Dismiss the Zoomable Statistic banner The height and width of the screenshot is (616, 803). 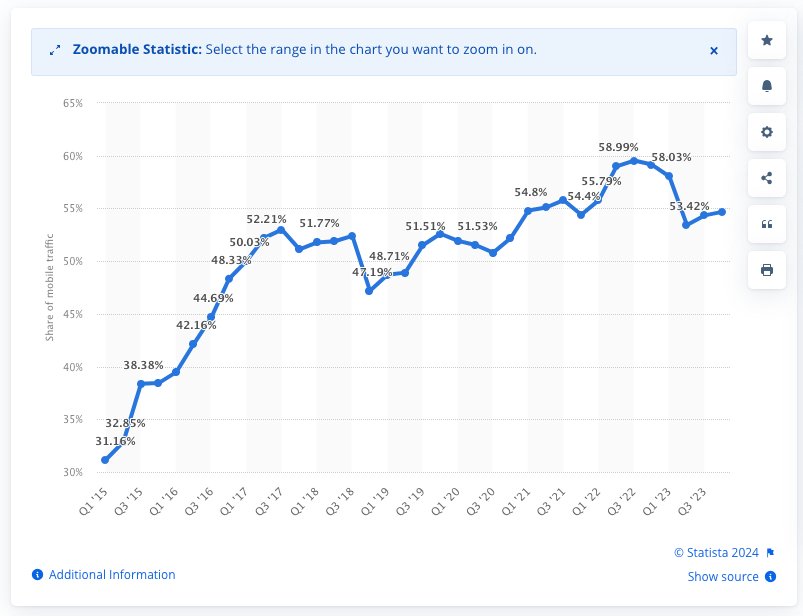coord(714,50)
